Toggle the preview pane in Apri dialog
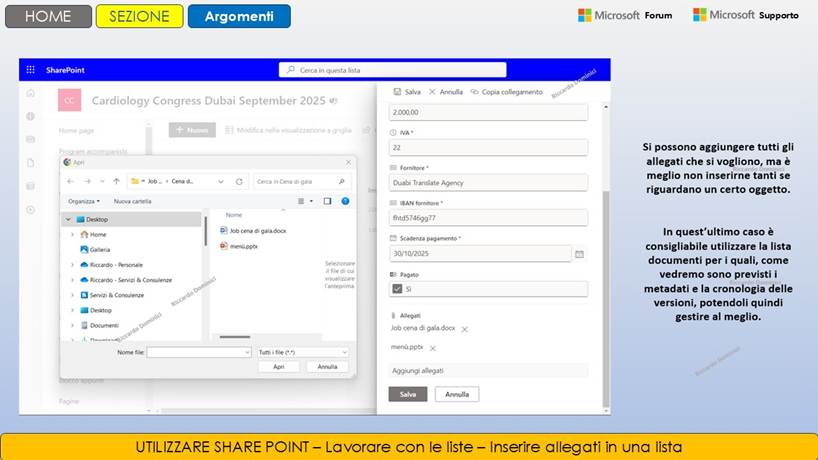The height and width of the screenshot is (460, 818). pyautogui.click(x=327, y=201)
